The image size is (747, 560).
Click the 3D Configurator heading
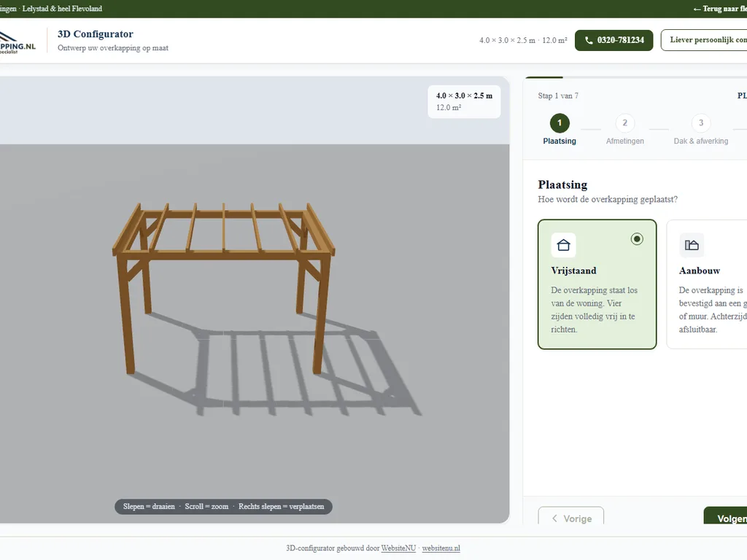point(96,34)
